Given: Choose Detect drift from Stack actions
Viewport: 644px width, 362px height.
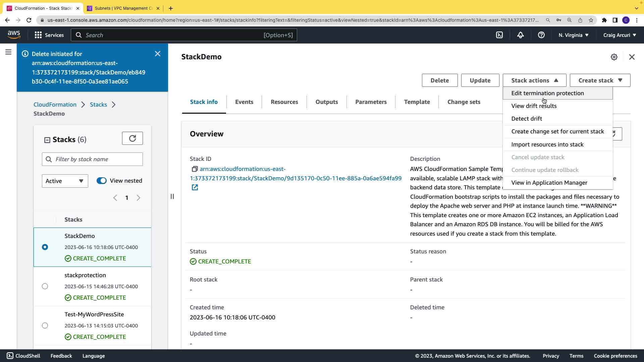Looking at the screenshot, I should 527,119.
